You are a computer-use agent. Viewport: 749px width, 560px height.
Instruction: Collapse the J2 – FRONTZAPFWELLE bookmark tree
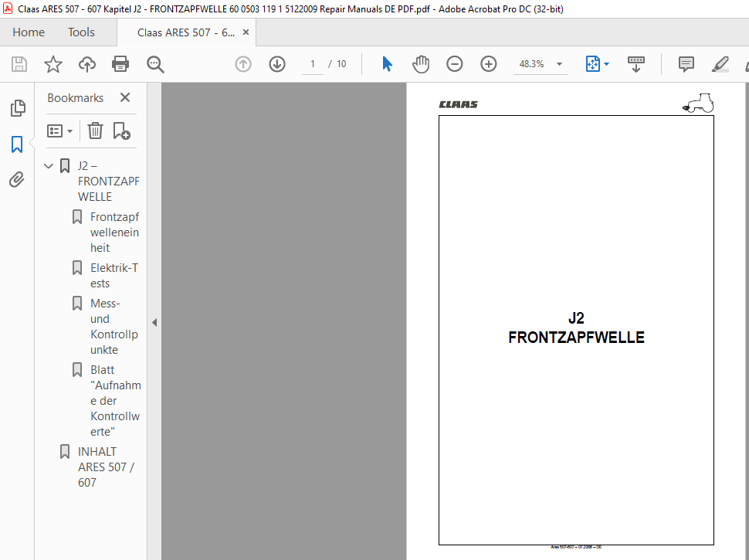(x=48, y=166)
